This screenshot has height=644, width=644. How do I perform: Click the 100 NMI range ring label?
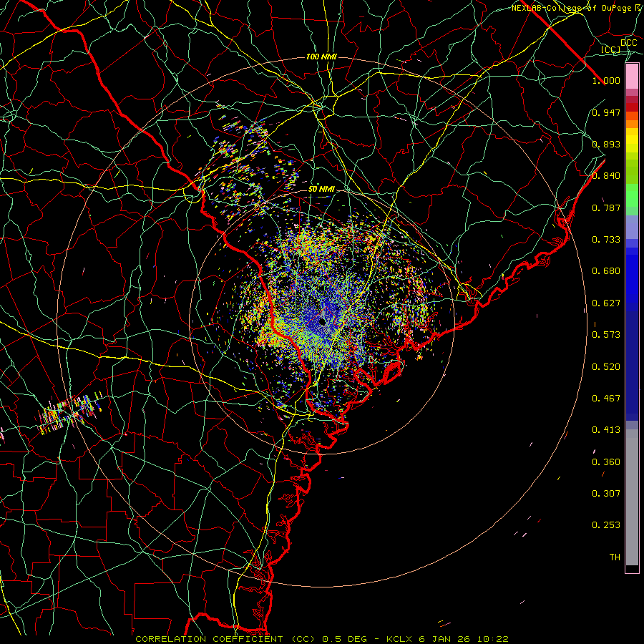click(321, 57)
